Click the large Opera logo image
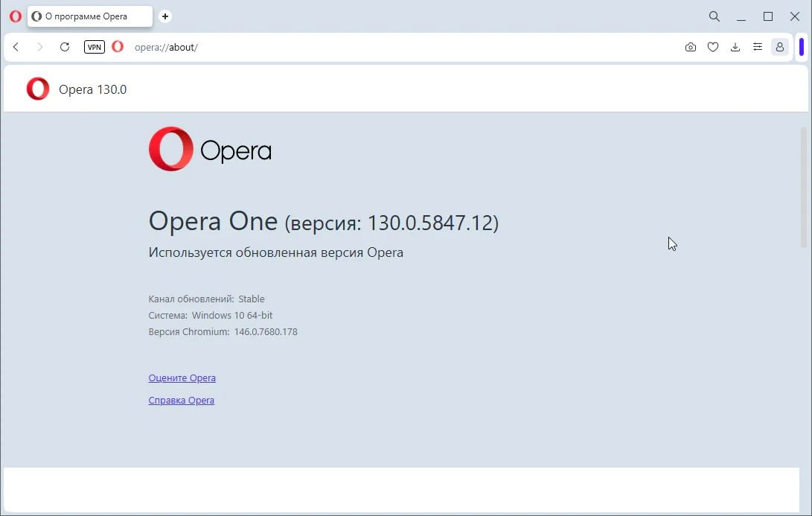Image resolution: width=812 pixels, height=516 pixels. [210, 149]
